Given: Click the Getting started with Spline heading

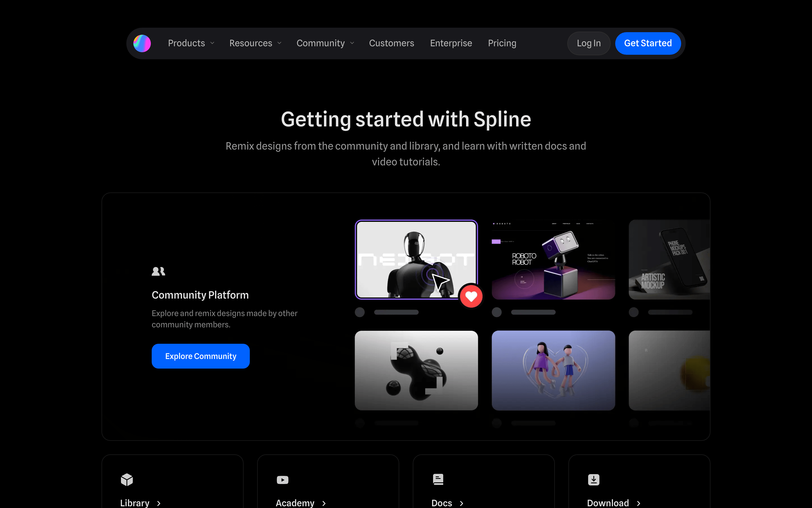Looking at the screenshot, I should coord(406,119).
